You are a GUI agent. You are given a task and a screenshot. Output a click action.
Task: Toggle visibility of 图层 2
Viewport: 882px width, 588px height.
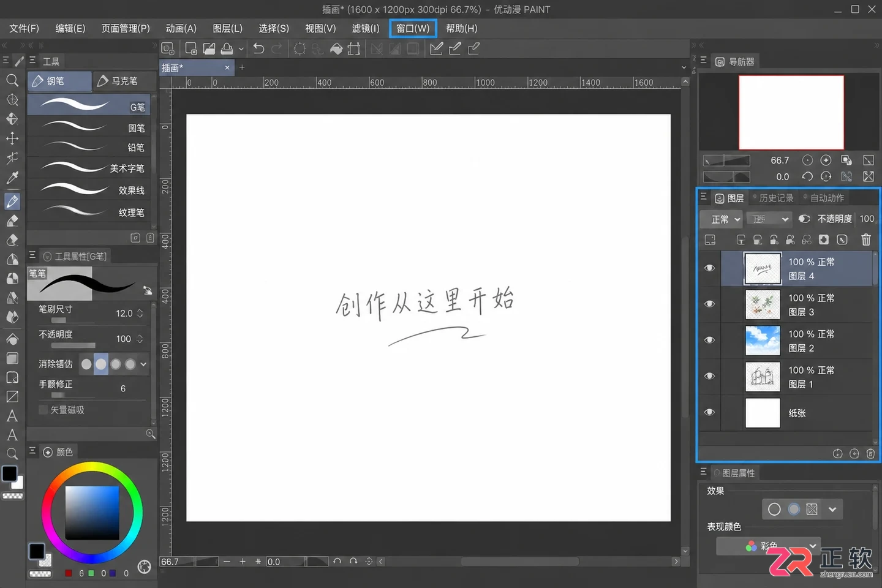[x=709, y=340]
